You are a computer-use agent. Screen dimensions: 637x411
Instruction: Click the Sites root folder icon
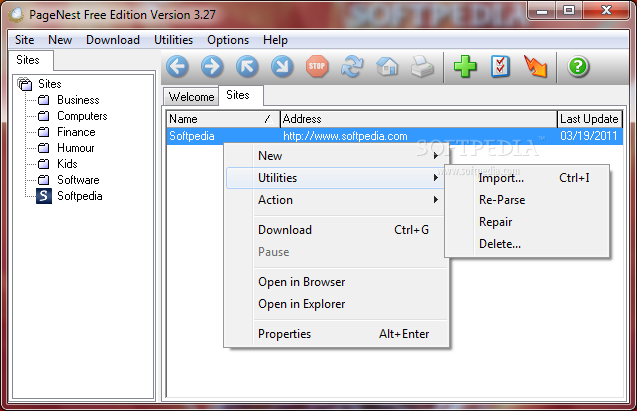click(25, 84)
